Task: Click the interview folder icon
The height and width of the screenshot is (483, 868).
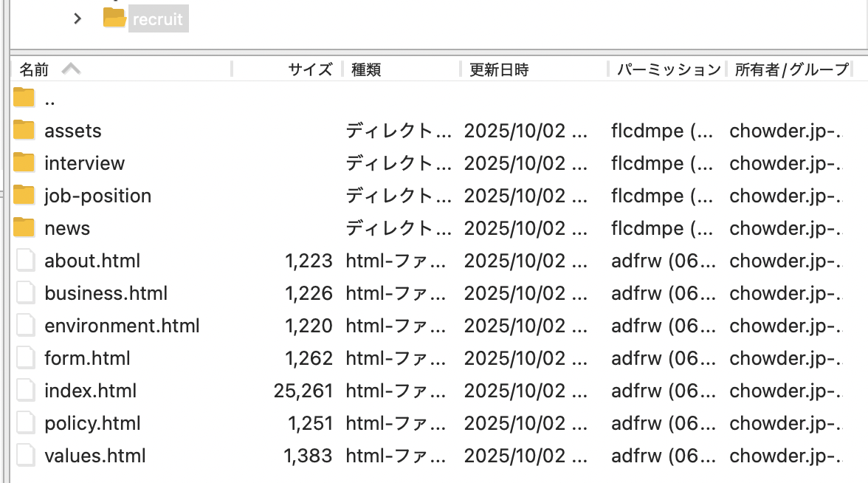Action: point(24,163)
